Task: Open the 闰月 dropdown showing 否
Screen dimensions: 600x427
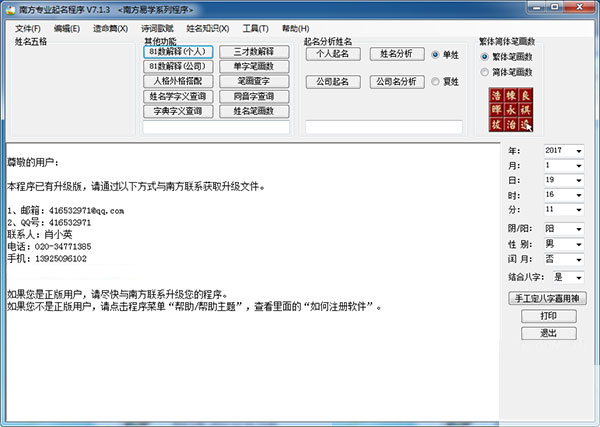Action: point(564,259)
